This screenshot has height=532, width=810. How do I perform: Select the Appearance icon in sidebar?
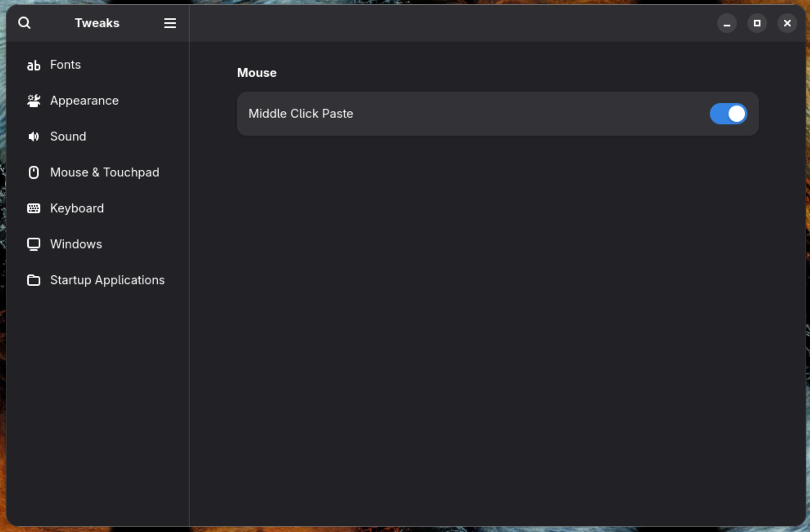point(33,100)
